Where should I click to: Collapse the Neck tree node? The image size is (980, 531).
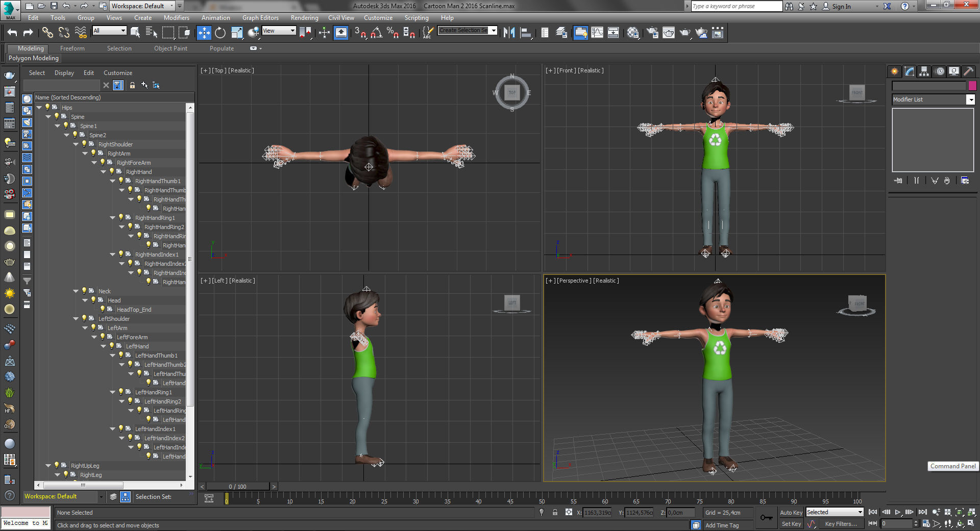[x=76, y=291]
